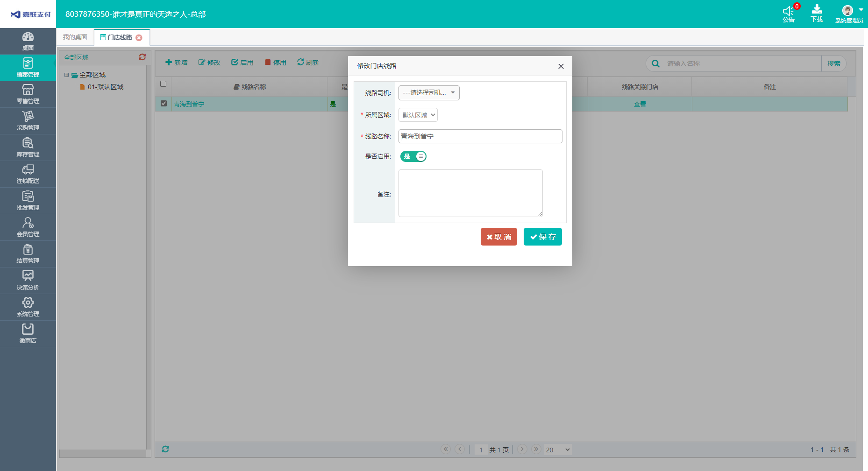Open the user menu dropdown arrow
The width and height of the screenshot is (868, 471).
click(x=861, y=10)
